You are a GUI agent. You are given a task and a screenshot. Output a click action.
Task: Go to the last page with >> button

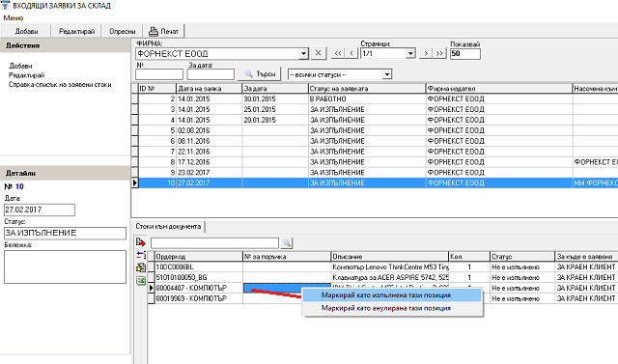439,53
